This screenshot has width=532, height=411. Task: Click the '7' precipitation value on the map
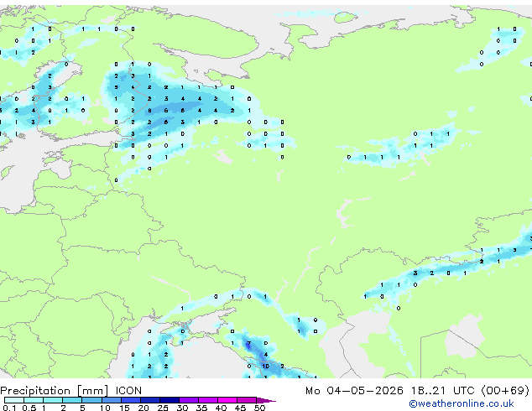[x=249, y=343]
